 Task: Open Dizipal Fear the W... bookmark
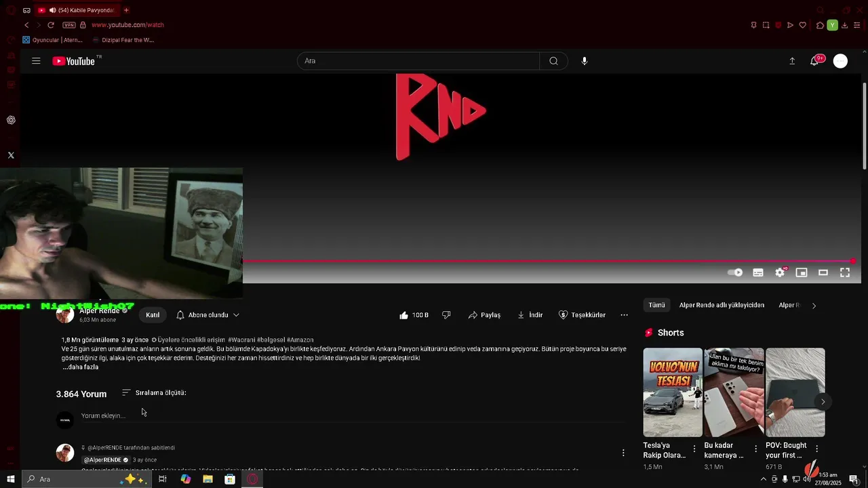pyautogui.click(x=123, y=40)
